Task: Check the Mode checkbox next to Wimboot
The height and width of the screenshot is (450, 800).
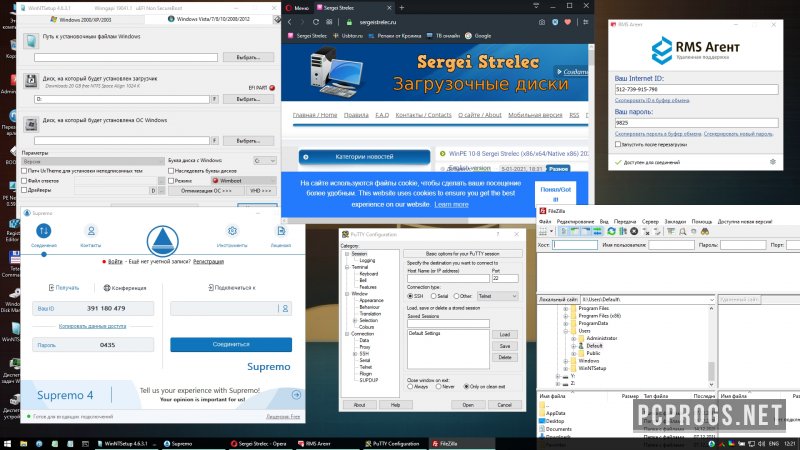Action: 171,181
